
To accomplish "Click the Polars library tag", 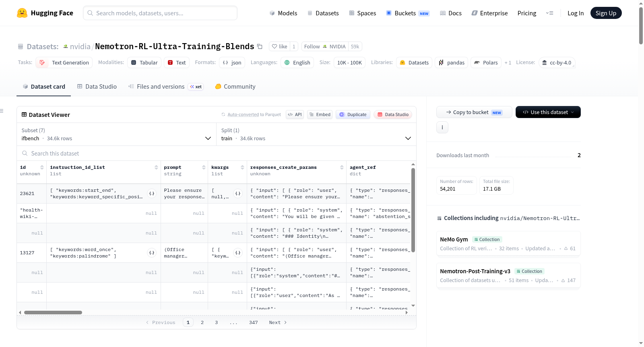I will (486, 62).
